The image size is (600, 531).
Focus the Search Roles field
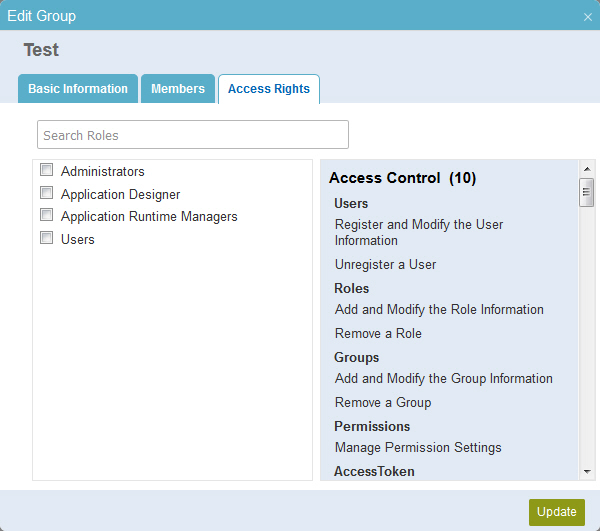(x=192, y=135)
